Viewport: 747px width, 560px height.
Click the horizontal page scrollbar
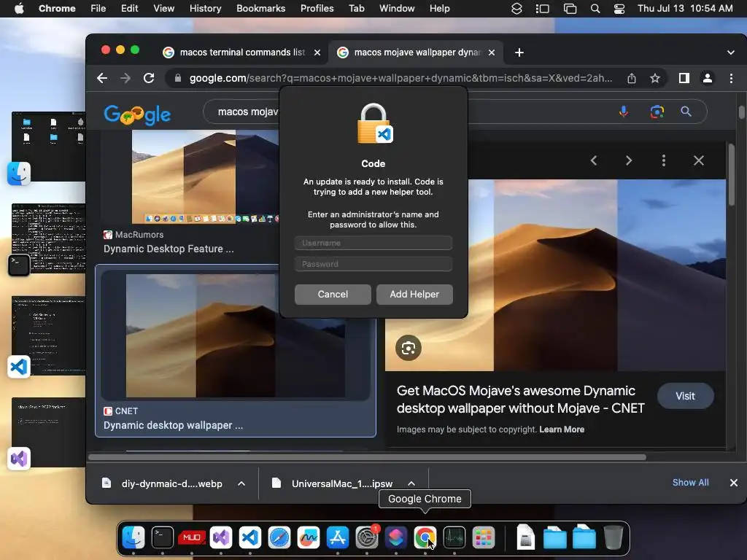coord(368,457)
